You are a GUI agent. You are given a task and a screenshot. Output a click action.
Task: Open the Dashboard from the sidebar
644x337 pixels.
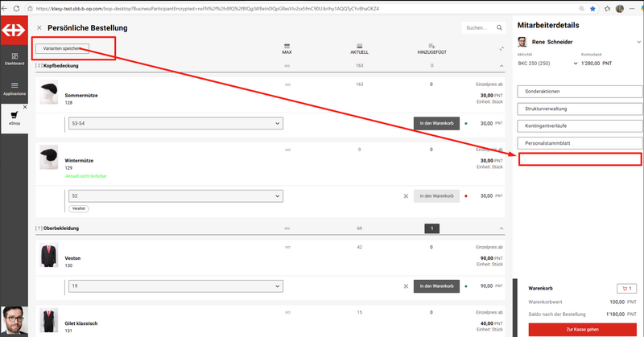pos(14,58)
